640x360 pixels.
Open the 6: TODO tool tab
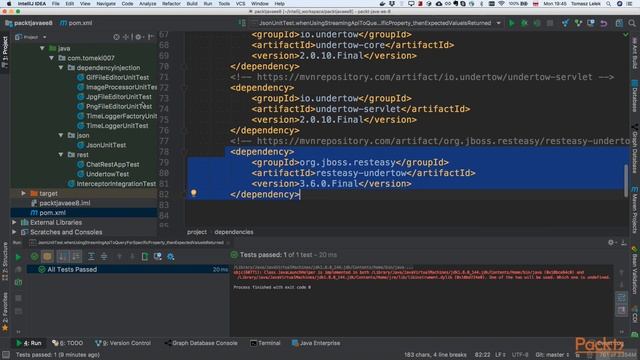point(67,343)
